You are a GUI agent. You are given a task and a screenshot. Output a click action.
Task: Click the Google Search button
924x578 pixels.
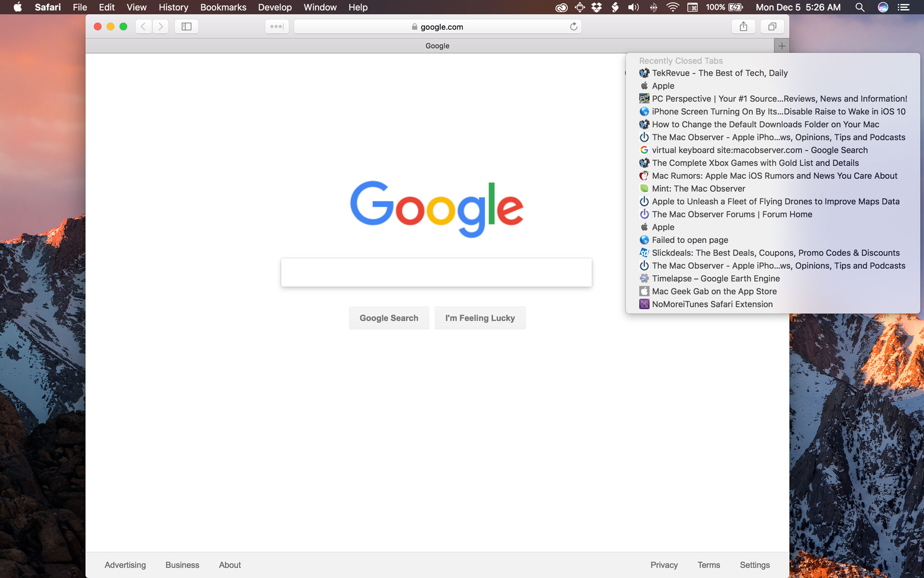pos(389,318)
